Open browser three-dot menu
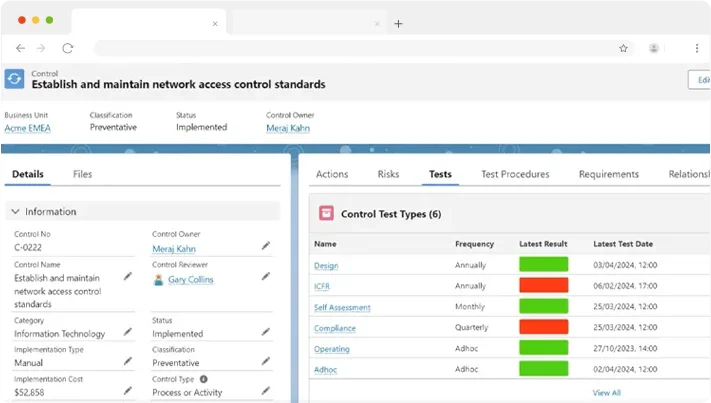711x403 pixels. pyautogui.click(x=696, y=47)
